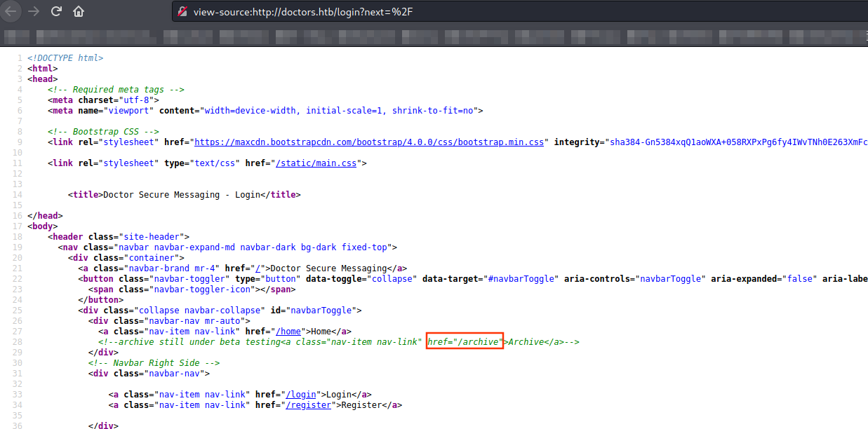Follow the navbar-brand "/" href link
Screen dimensions: 868x429
pos(258,268)
